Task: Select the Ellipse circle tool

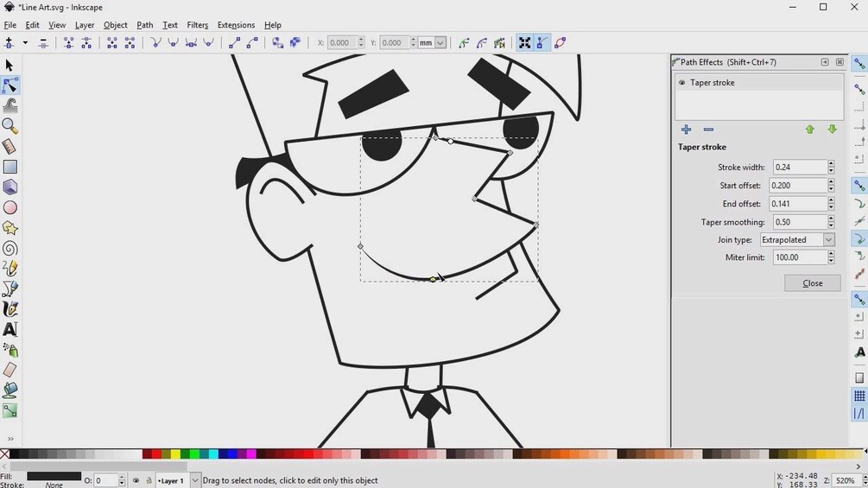Action: pos(10,207)
